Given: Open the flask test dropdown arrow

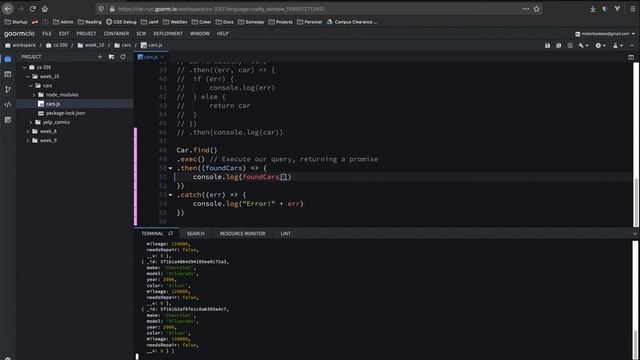Looking at the screenshot, I should pos(621,46).
